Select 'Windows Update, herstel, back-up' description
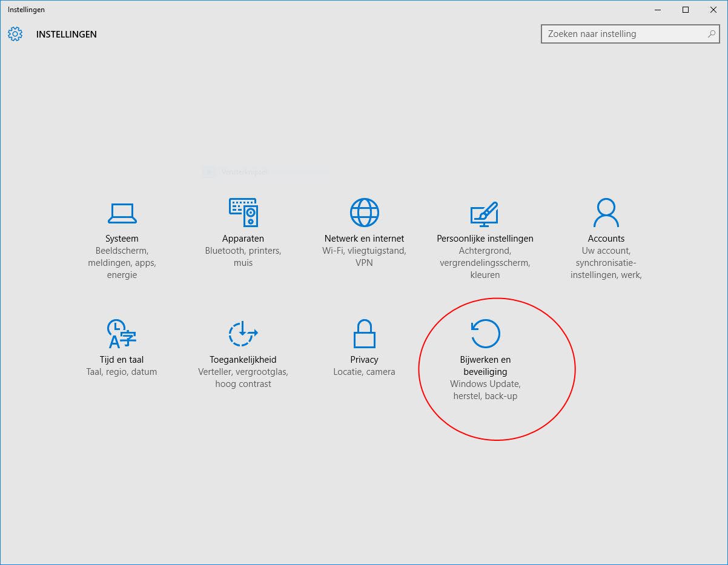The width and height of the screenshot is (728, 565). (485, 390)
